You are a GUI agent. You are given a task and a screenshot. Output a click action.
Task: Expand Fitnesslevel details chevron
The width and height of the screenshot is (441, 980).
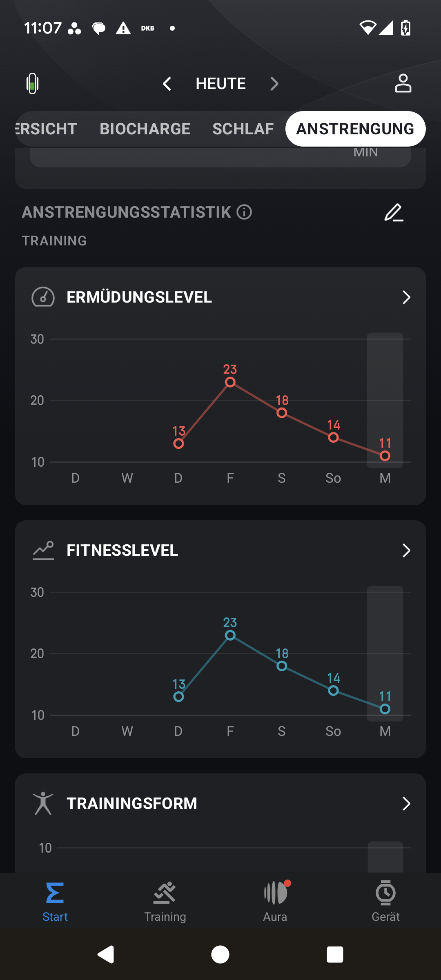(406, 550)
